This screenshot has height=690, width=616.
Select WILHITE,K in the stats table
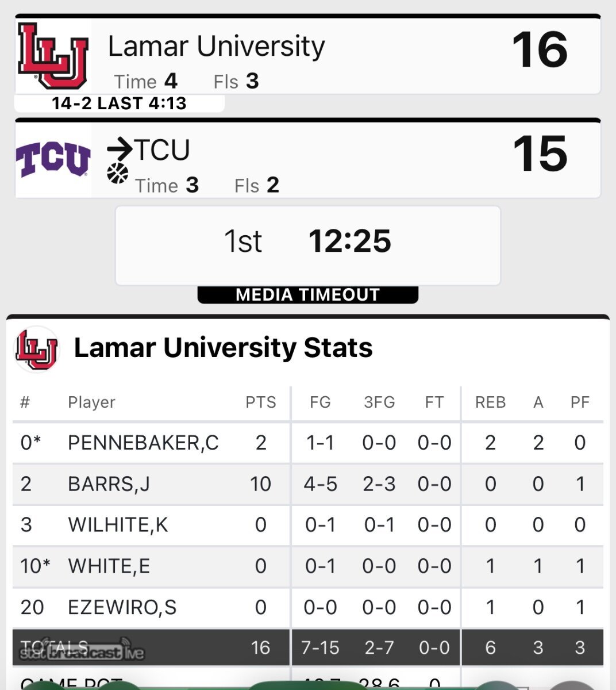[118, 525]
